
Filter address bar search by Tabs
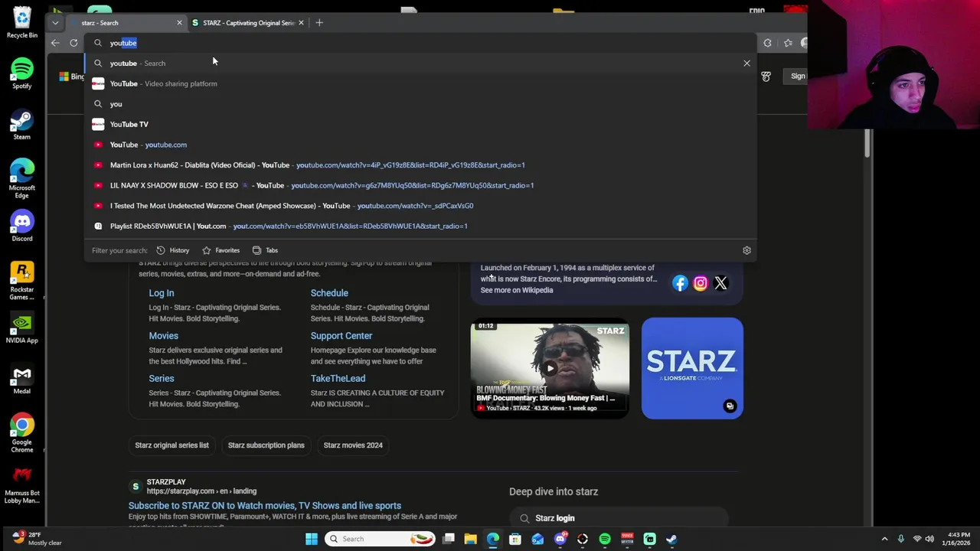click(x=265, y=250)
